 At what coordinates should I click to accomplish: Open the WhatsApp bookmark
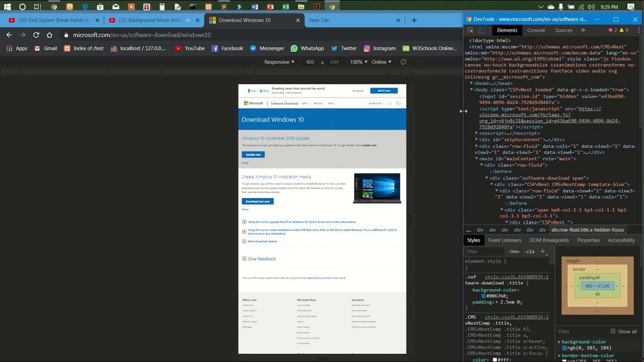point(307,48)
